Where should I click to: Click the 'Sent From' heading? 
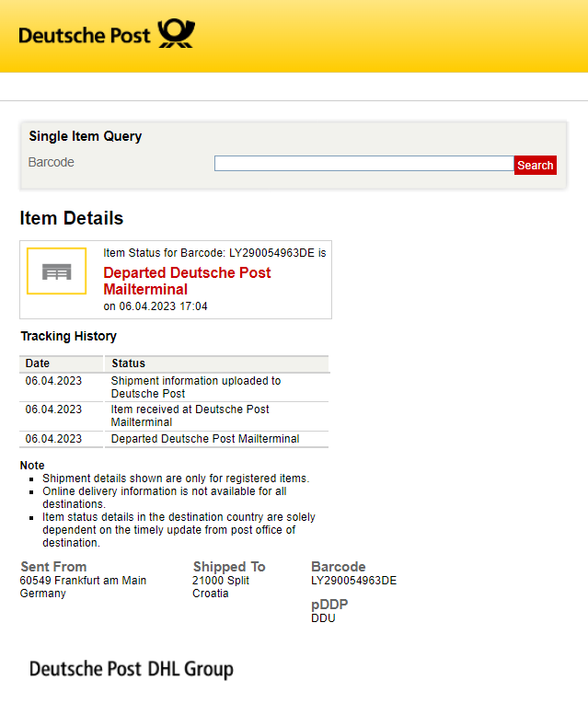[53, 567]
